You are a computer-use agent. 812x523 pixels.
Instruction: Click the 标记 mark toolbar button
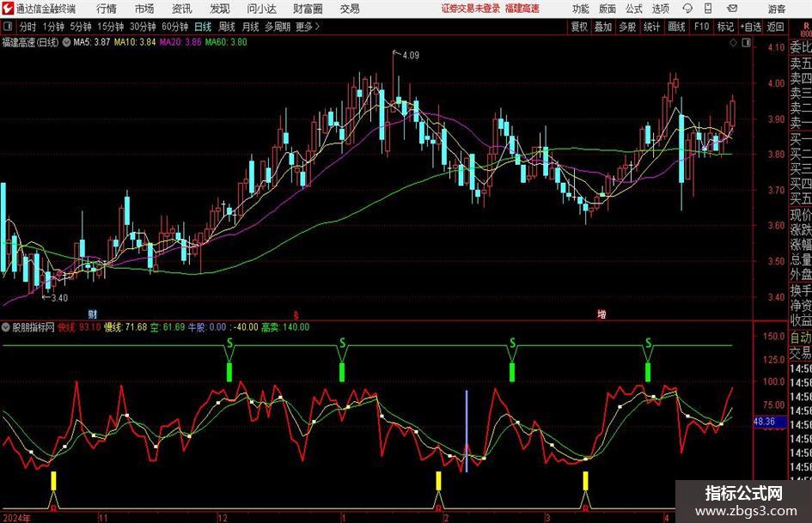(x=725, y=27)
